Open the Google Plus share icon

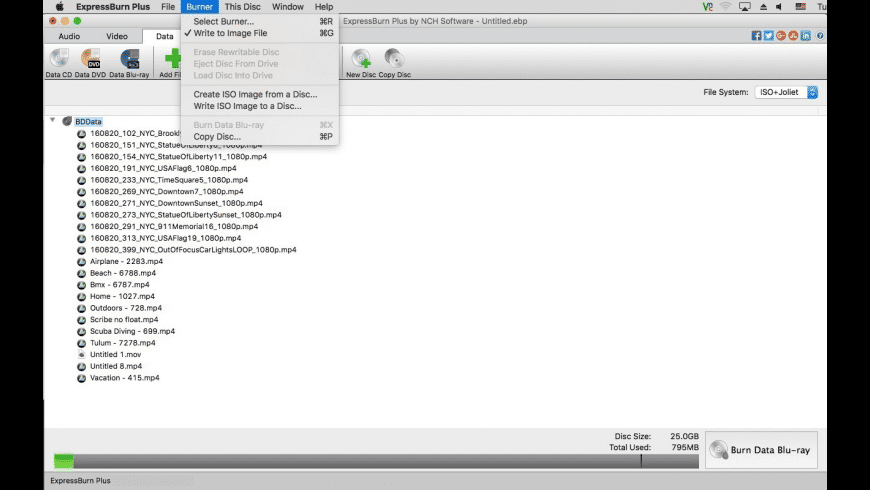click(x=781, y=36)
